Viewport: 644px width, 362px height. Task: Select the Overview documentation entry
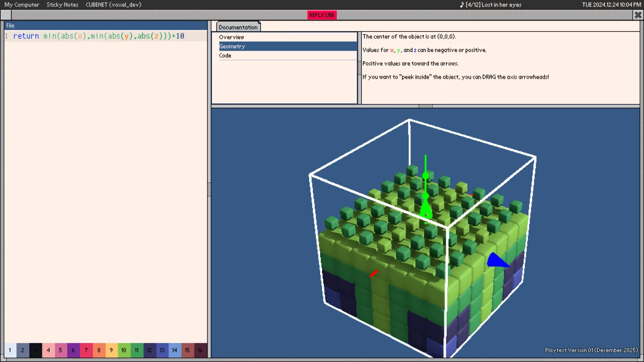[x=288, y=37]
